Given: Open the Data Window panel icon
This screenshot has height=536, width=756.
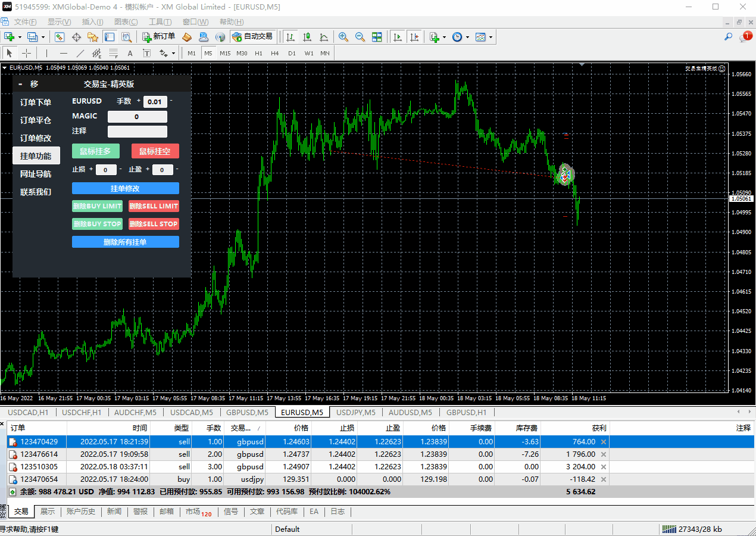Looking at the screenshot, I should click(x=76, y=37).
